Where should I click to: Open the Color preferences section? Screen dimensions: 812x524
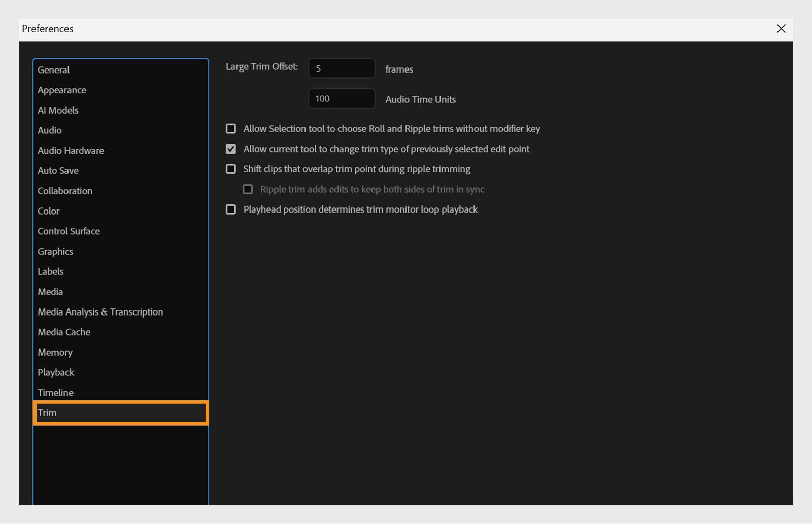pyautogui.click(x=48, y=211)
